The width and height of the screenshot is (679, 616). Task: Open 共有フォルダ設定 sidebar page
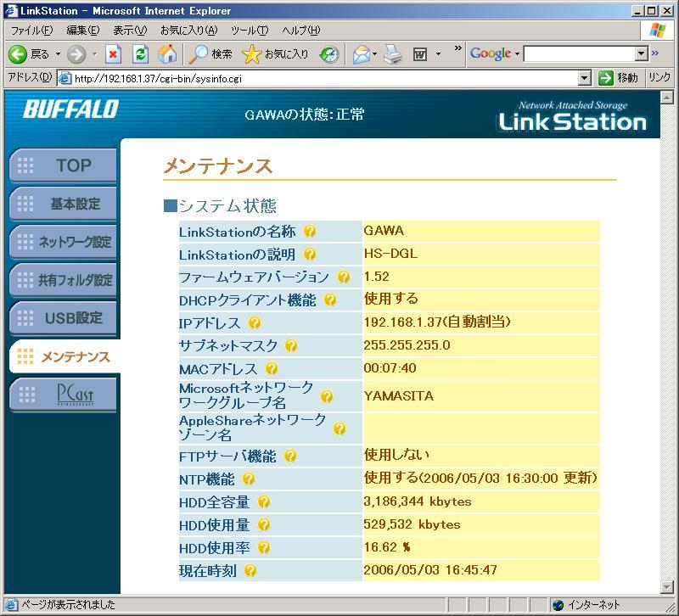(x=64, y=280)
